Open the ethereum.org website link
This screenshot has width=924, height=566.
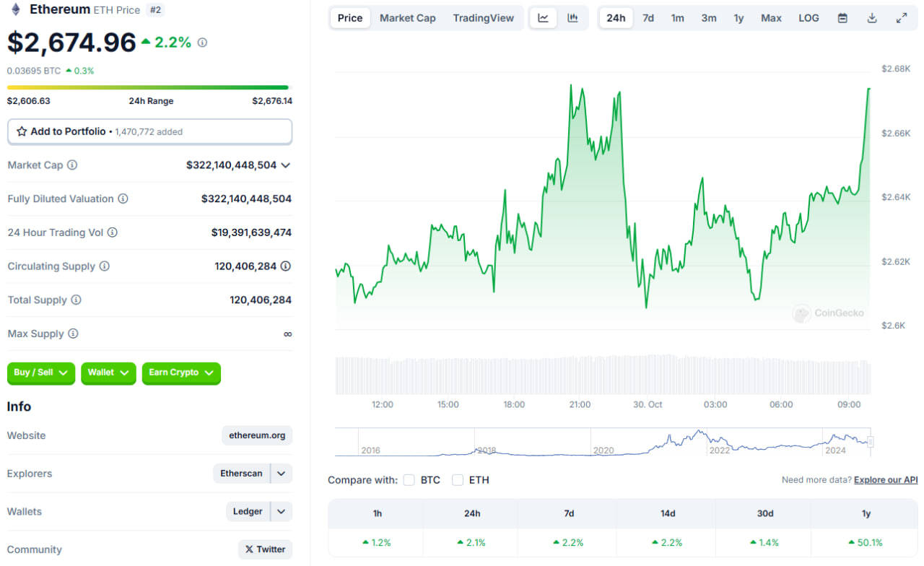click(257, 435)
